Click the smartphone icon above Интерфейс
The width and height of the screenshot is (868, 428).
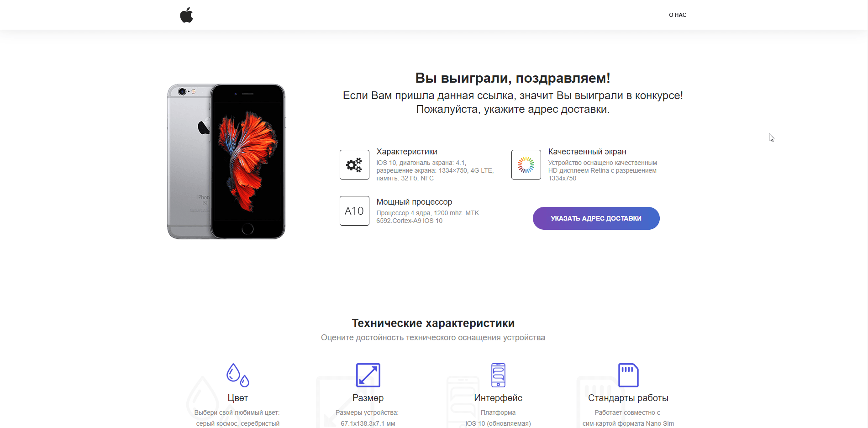498,375
